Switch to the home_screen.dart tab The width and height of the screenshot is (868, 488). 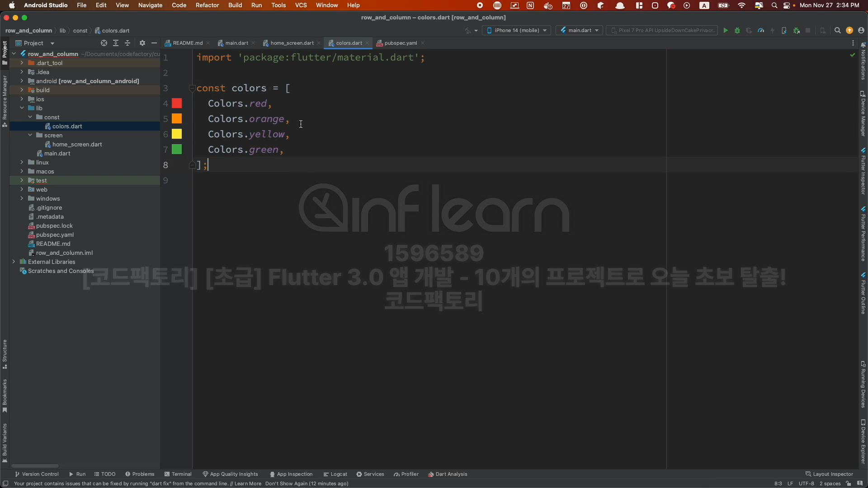(292, 43)
